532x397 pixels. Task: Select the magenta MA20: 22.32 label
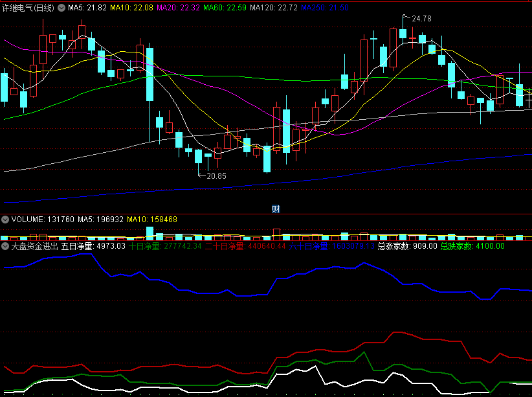coord(178,8)
